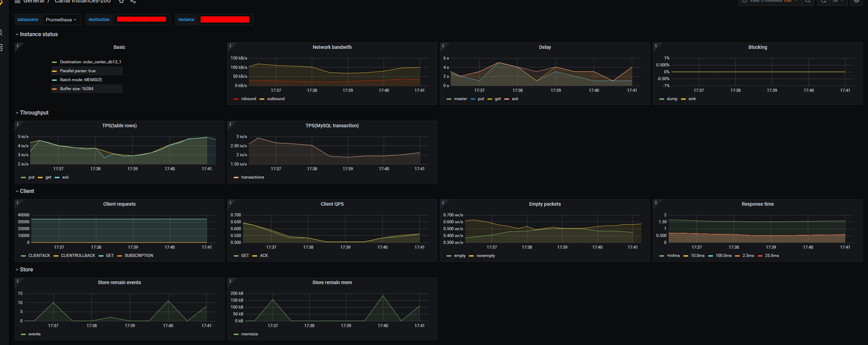This screenshot has height=345, width=868.
Task: Click the destination variable value box
Action: [x=142, y=20]
